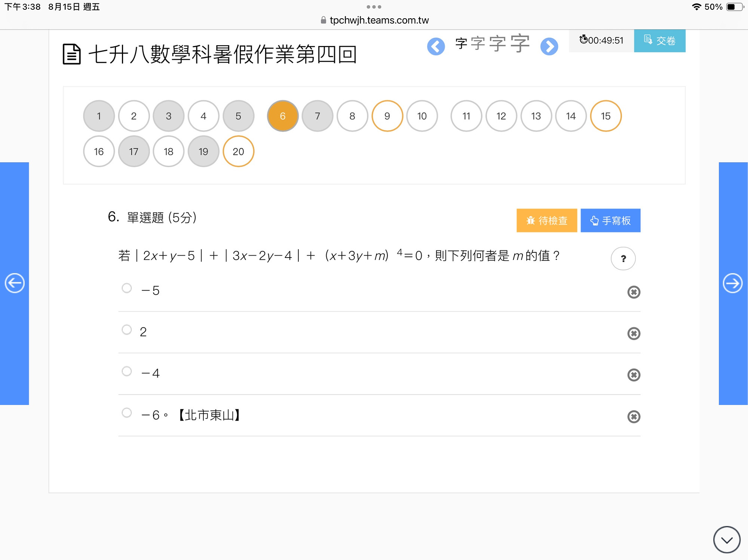Image resolution: width=748 pixels, height=560 pixels.
Task: Go to next question via right blue arrow
Action: pyautogui.click(x=733, y=283)
